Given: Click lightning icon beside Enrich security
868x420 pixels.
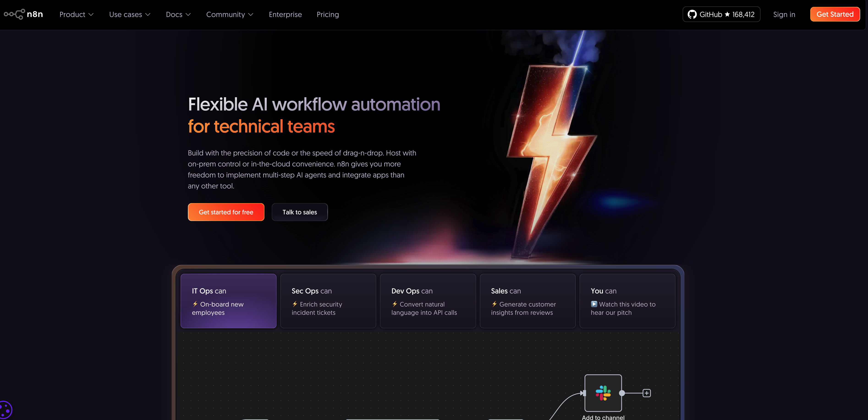Looking at the screenshot, I should [x=295, y=304].
